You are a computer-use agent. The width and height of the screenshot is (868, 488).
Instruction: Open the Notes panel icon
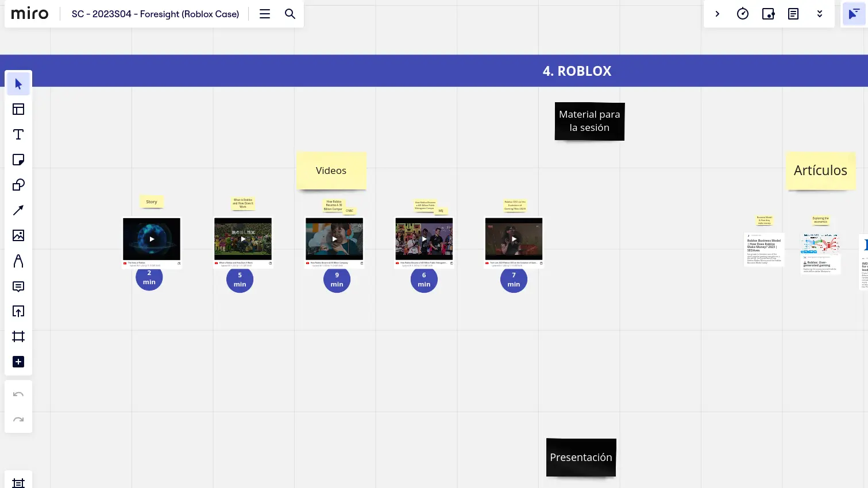click(793, 14)
